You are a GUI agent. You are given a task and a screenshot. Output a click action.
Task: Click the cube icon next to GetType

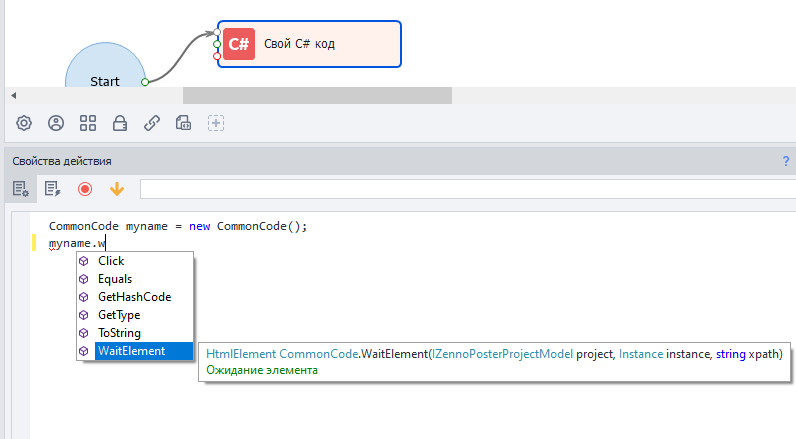[x=84, y=315]
